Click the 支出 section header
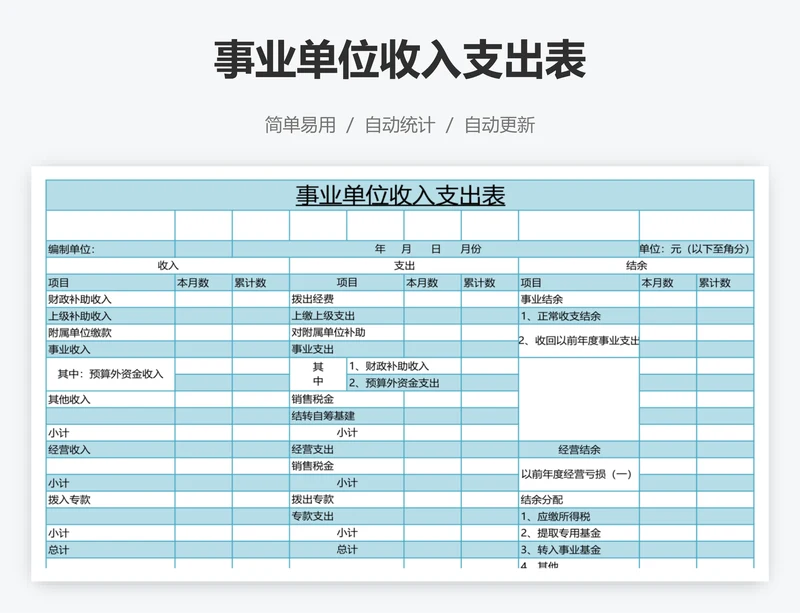 [404, 265]
